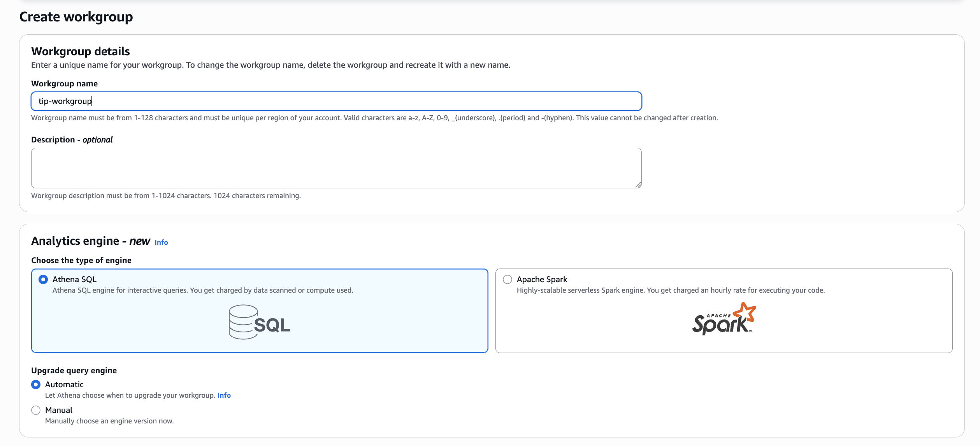Click the 'Highly-scalable serverless Spark engine' description

pyautogui.click(x=671, y=290)
